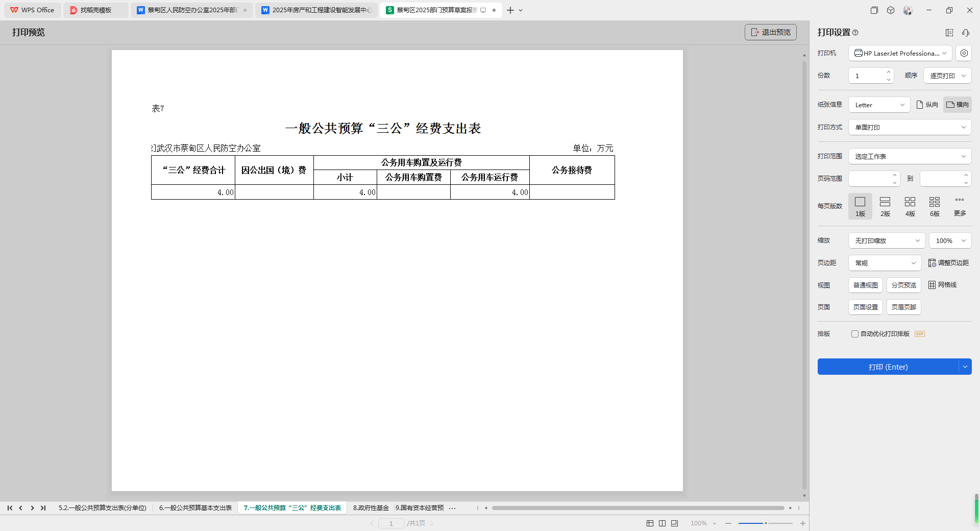
Task: Switch to the 8.政府性基金 sheet tab
Action: (x=371, y=508)
